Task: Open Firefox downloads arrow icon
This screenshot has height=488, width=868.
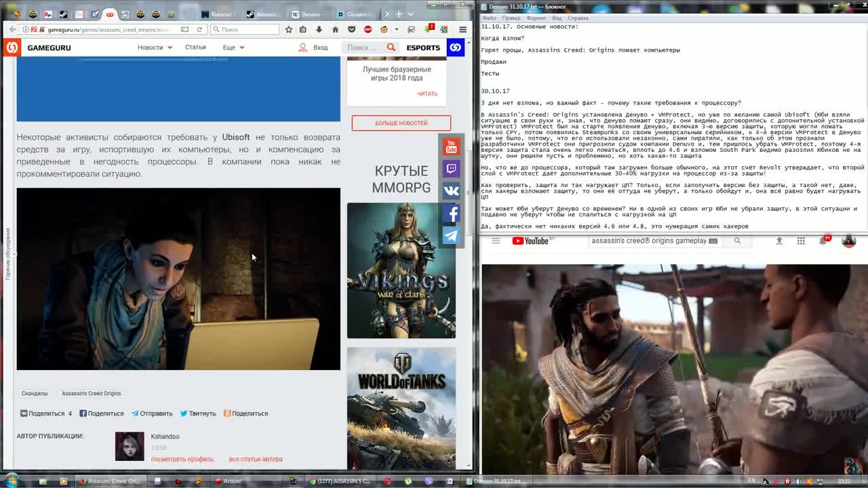Action: tap(319, 30)
